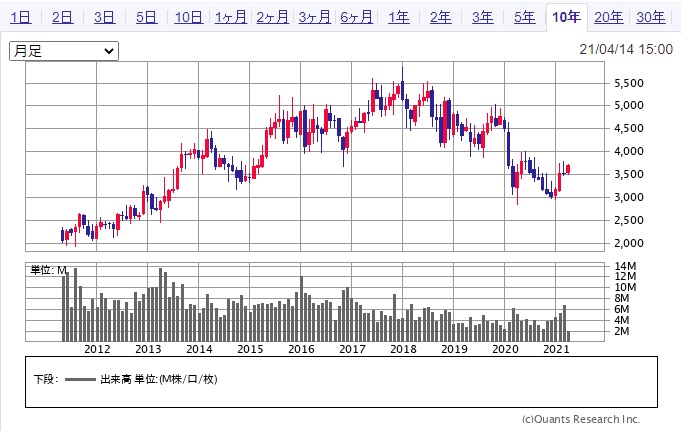Viewport: 681px width, 431px height.
Task: Click the 2017 year axis label
Action: [352, 349]
